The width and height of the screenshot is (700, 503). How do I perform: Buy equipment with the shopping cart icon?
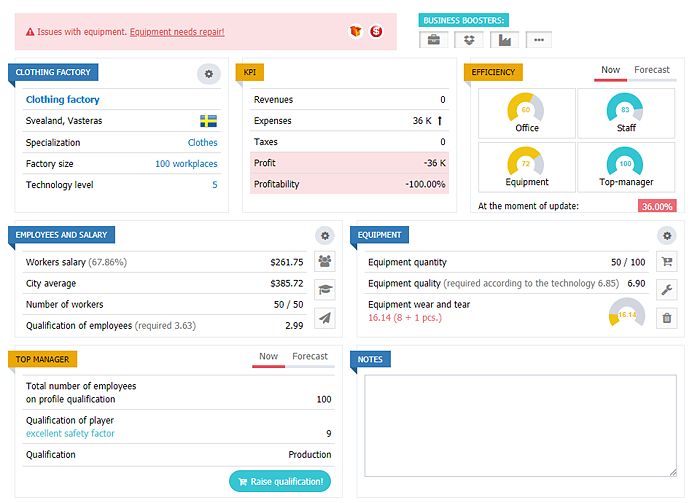[667, 262]
